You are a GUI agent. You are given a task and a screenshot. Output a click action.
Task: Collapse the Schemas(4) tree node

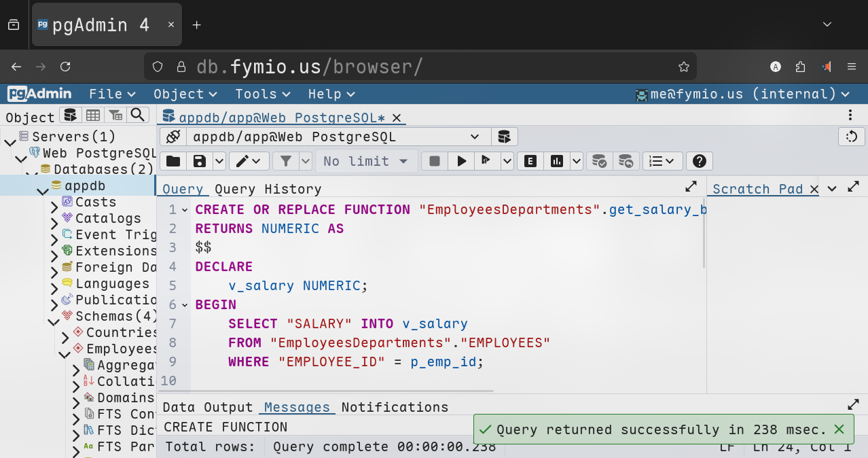point(53,317)
